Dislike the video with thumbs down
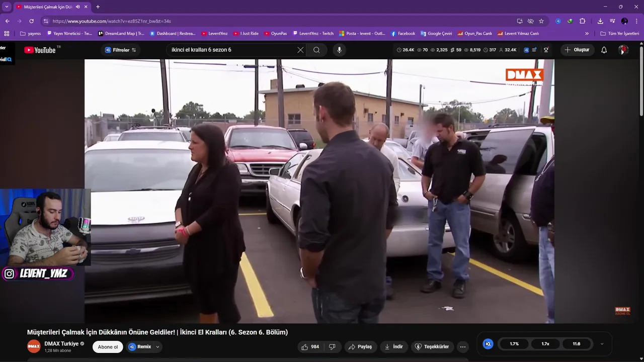644x362 pixels. pyautogui.click(x=332, y=346)
